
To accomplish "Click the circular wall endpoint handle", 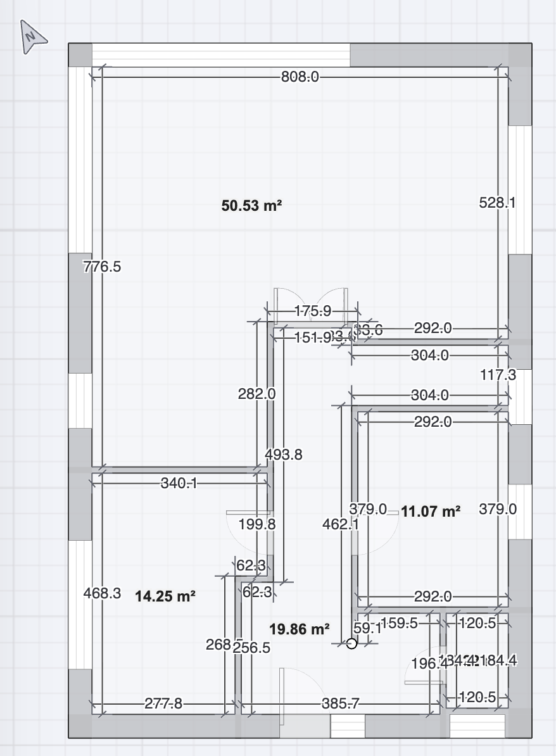I will pos(351,643).
